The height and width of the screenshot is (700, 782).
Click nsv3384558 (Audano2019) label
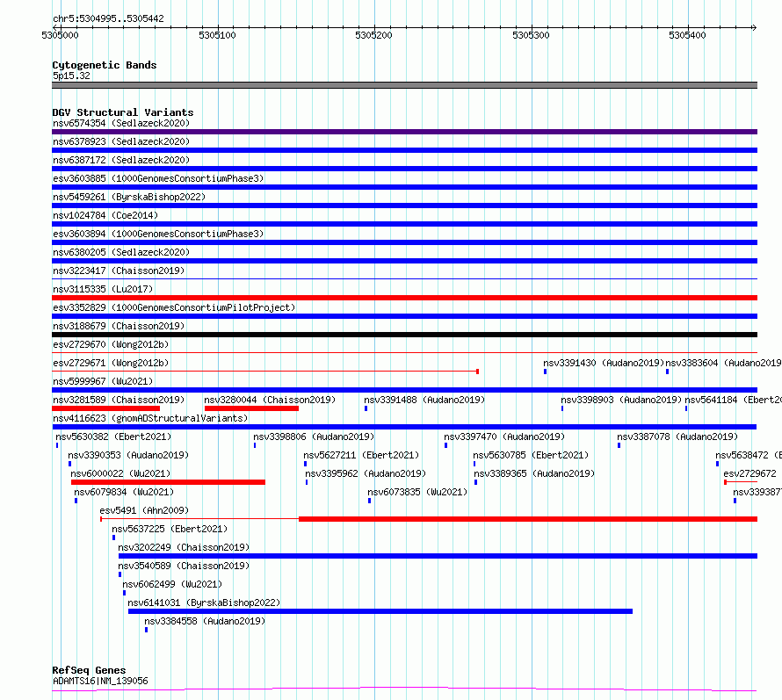205,621
